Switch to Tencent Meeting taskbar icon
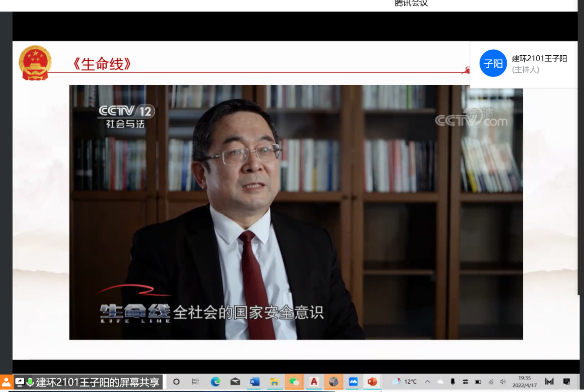 click(x=353, y=381)
